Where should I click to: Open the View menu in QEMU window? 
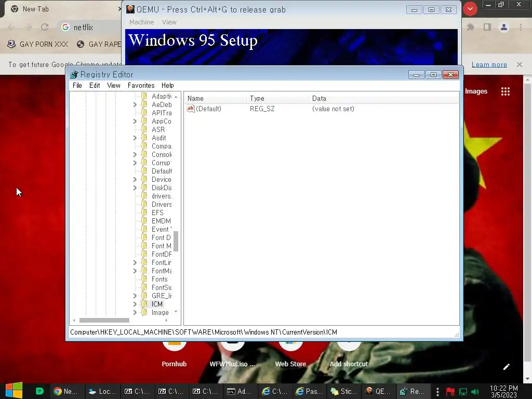pos(169,22)
